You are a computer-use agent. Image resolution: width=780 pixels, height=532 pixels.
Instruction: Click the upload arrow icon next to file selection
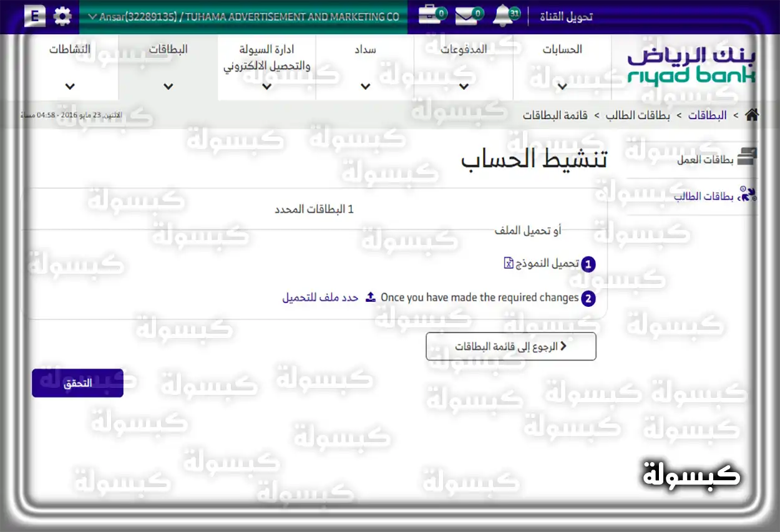pyautogui.click(x=372, y=297)
